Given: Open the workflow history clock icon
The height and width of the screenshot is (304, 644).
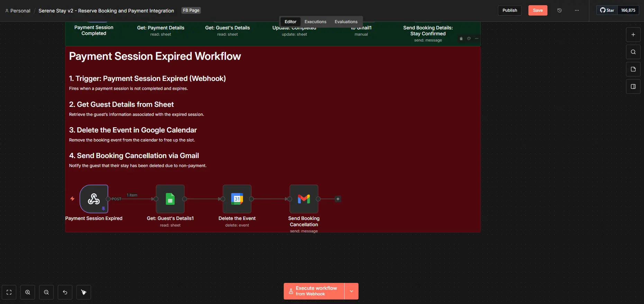Looking at the screenshot, I should pos(559,10).
